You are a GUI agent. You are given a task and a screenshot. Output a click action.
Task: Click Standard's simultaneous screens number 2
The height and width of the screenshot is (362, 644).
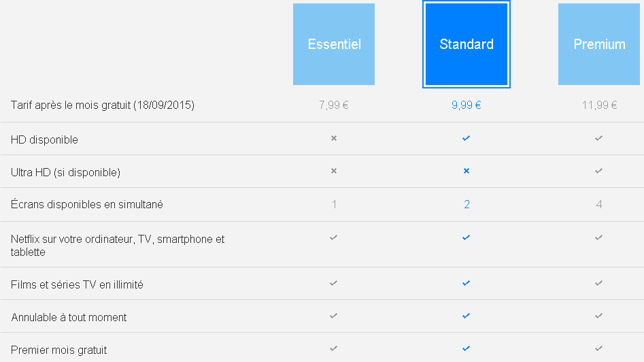click(467, 204)
